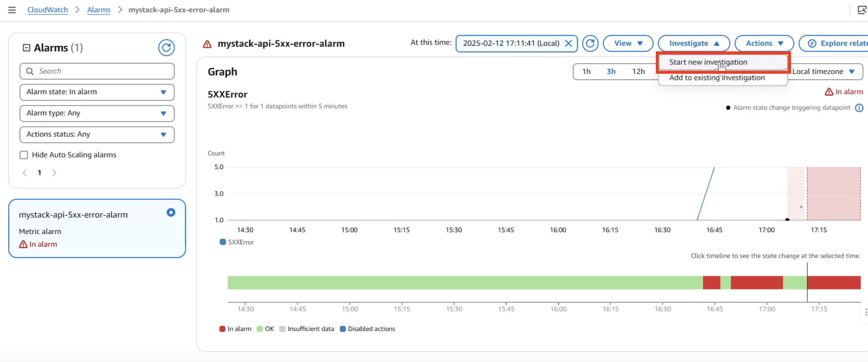Click refresh icon beside timestamp field

click(590, 44)
